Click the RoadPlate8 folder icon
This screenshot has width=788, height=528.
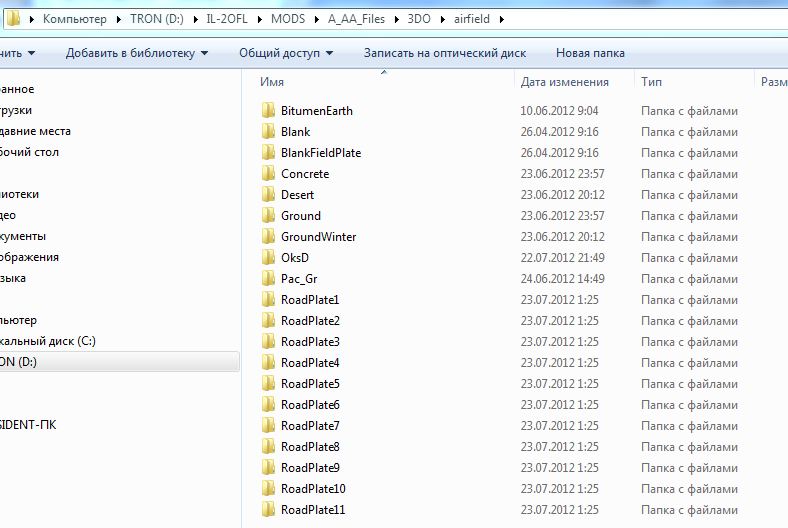click(268, 446)
